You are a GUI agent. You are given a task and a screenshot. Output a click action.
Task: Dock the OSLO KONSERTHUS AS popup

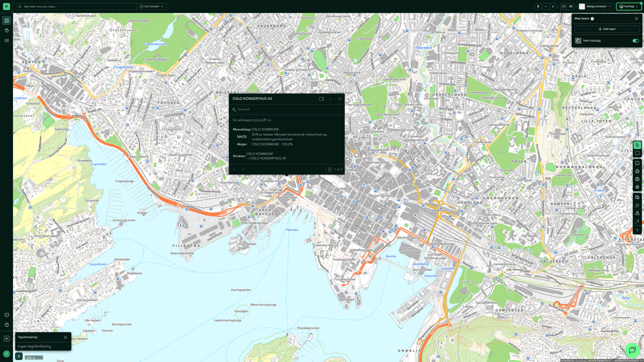click(321, 99)
